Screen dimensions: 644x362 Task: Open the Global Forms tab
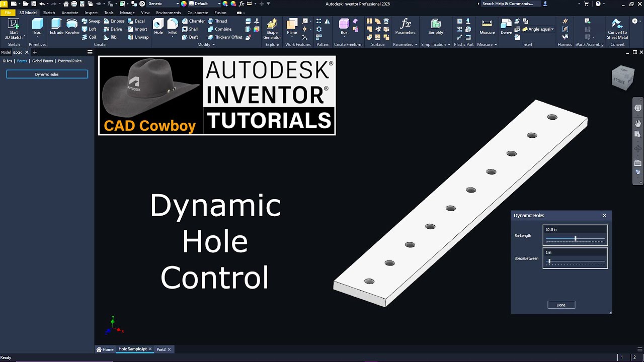point(42,61)
